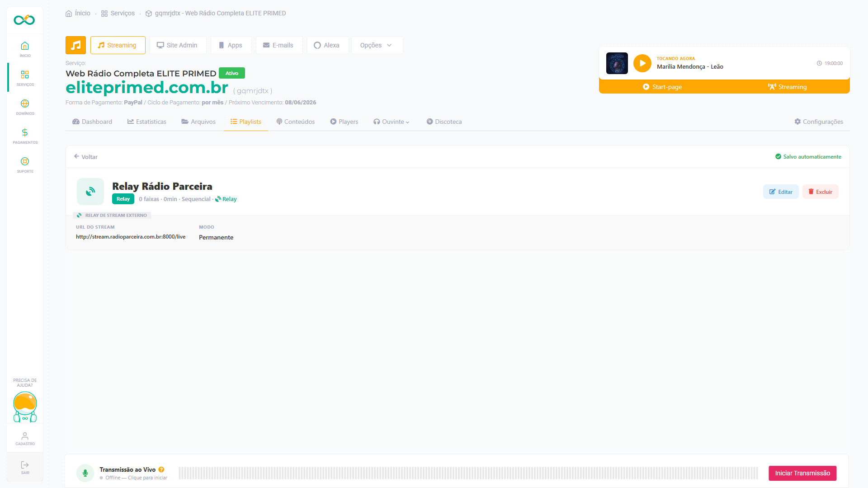Open Configurações settings
Viewport: 868px width, 488px height.
coord(819,122)
